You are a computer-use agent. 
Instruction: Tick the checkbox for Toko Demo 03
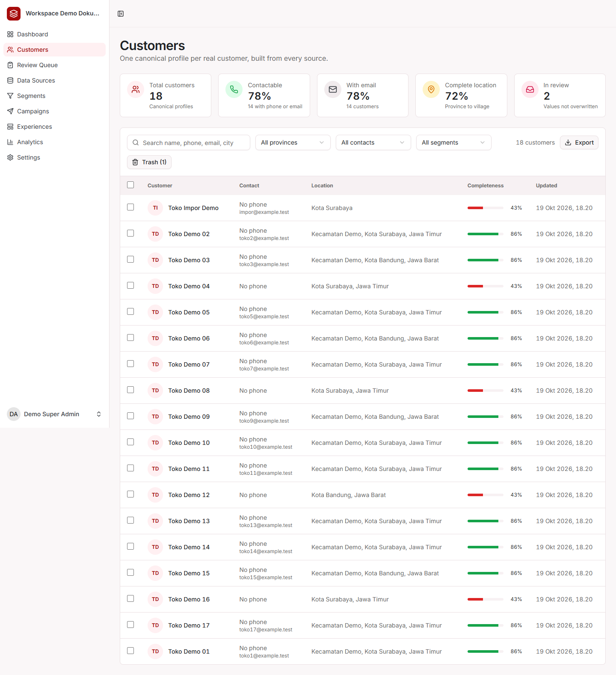click(130, 259)
